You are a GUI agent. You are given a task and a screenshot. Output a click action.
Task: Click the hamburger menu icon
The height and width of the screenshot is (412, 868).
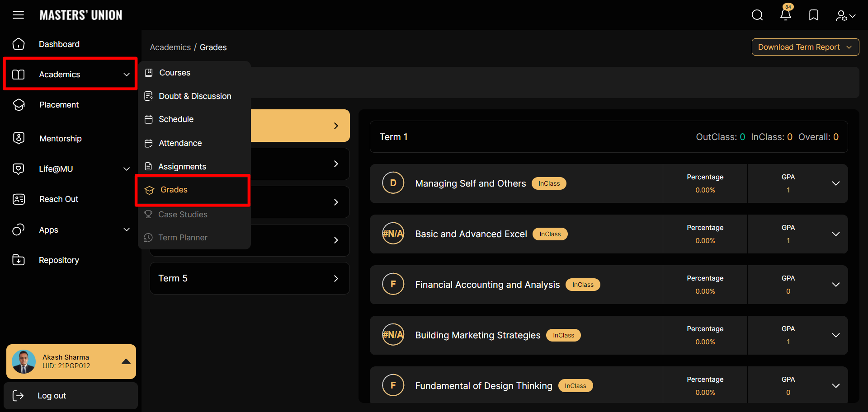click(x=18, y=15)
